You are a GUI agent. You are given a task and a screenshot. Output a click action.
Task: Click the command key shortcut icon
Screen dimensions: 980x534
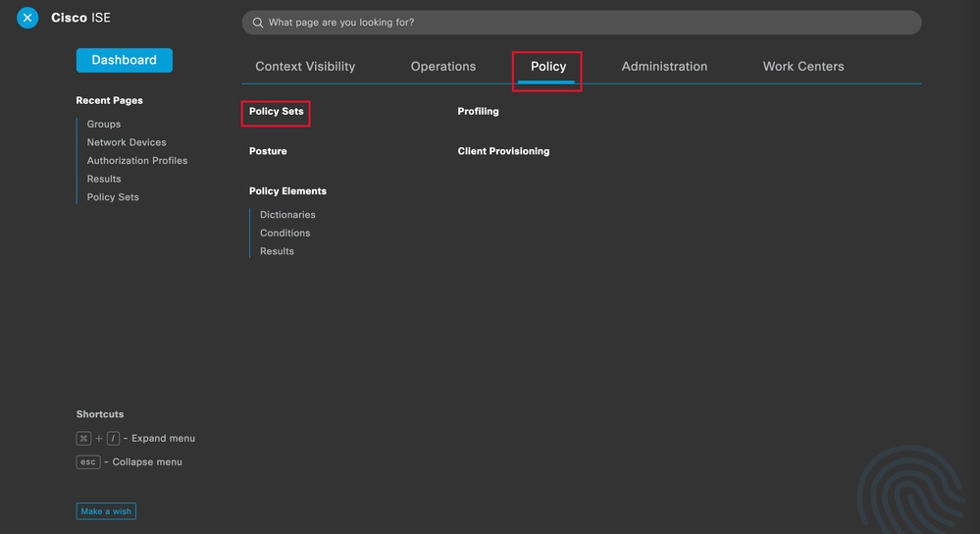click(x=83, y=439)
